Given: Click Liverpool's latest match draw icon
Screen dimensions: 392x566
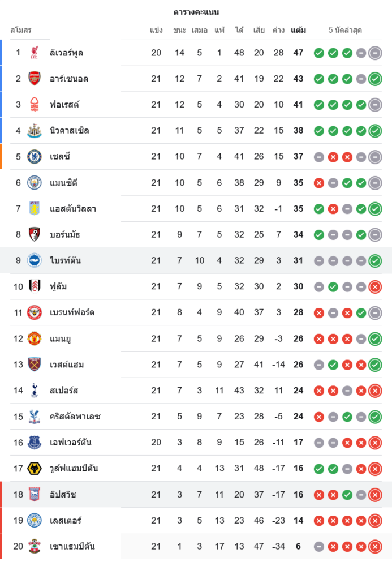Looking at the screenshot, I should click(374, 53).
